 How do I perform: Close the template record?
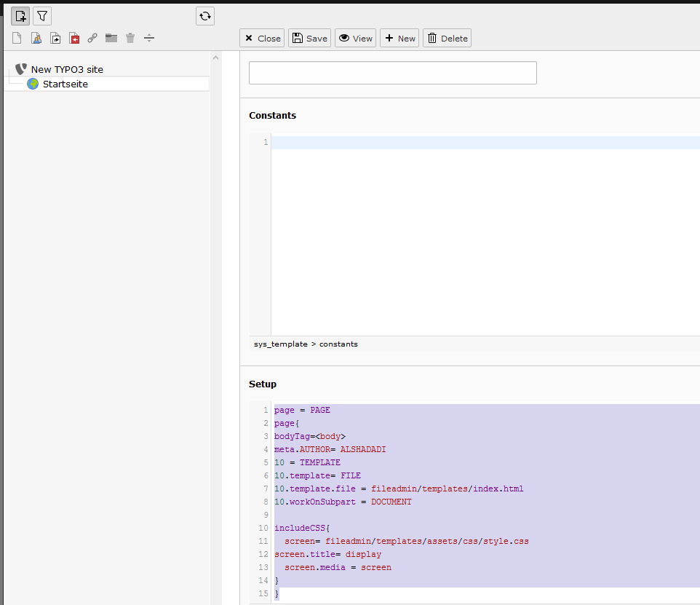(262, 38)
